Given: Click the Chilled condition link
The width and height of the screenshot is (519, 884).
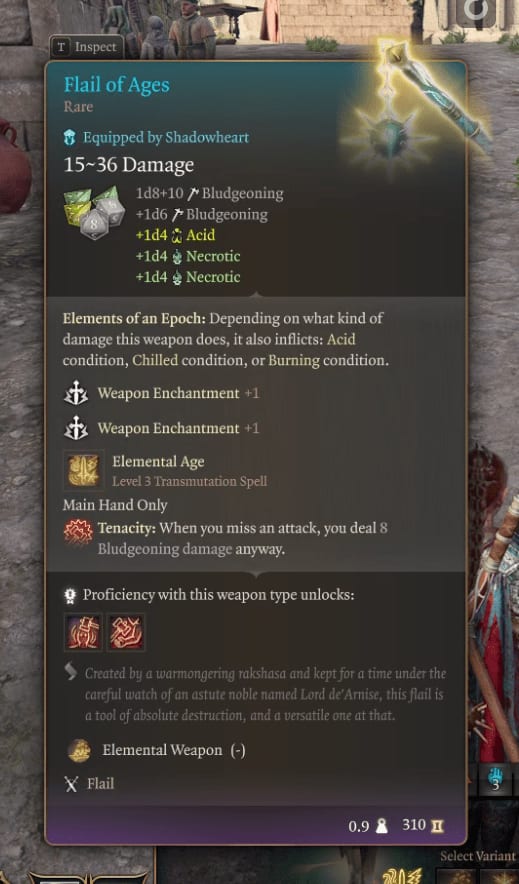Looking at the screenshot, I should tap(155, 360).
